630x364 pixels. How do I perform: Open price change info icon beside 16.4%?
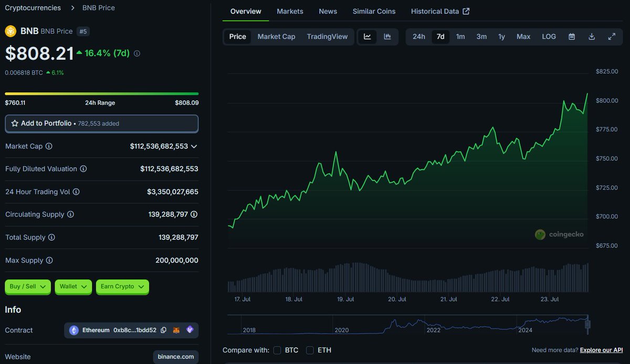pos(137,53)
